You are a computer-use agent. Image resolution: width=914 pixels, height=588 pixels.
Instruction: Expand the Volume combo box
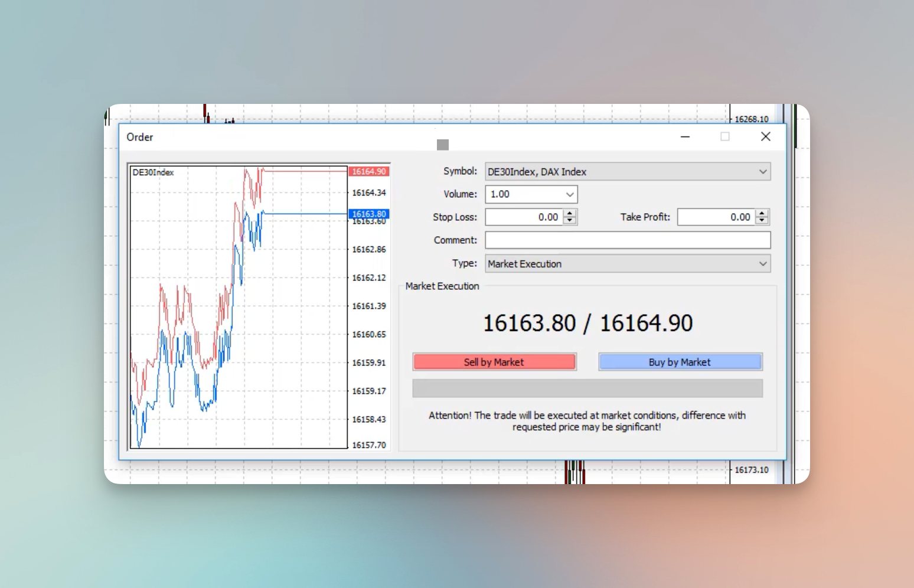[569, 194]
